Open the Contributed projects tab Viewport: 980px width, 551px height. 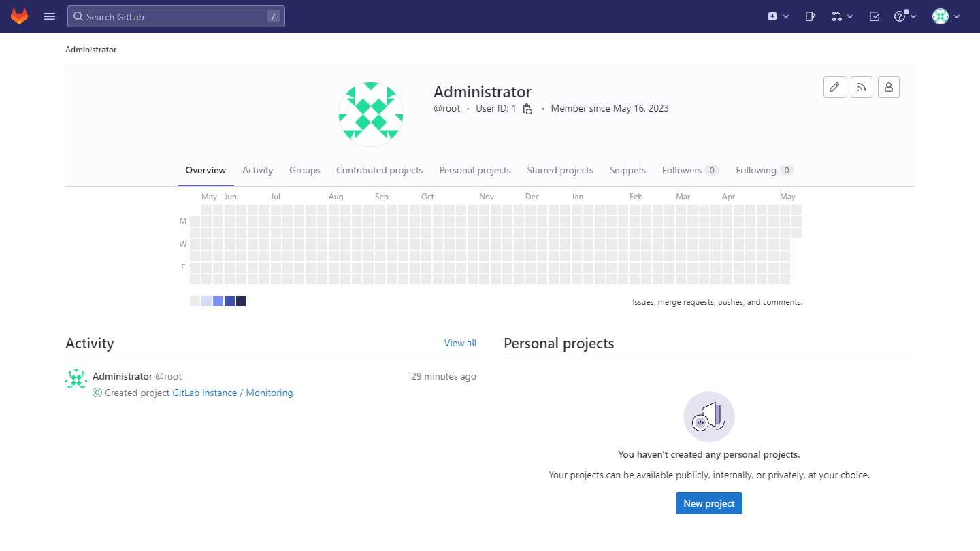tap(380, 170)
